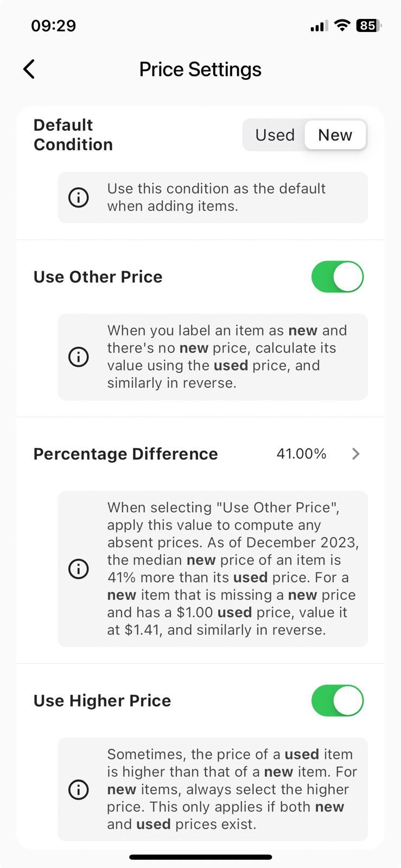Disable the Use Other Price switch
The width and height of the screenshot is (401, 868).
[338, 277]
